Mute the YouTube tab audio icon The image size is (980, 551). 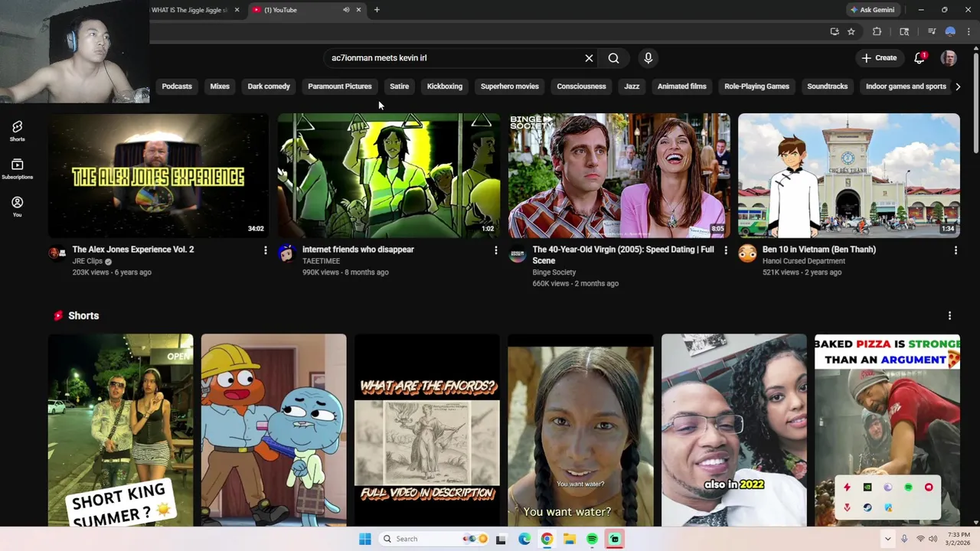346,10
